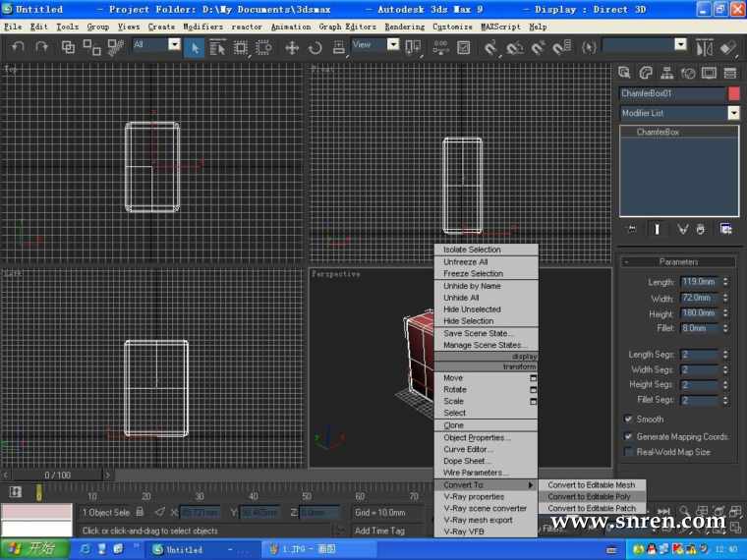The width and height of the screenshot is (747, 560).
Task: Activate the Select and Link tool
Action: pyautogui.click(x=68, y=47)
